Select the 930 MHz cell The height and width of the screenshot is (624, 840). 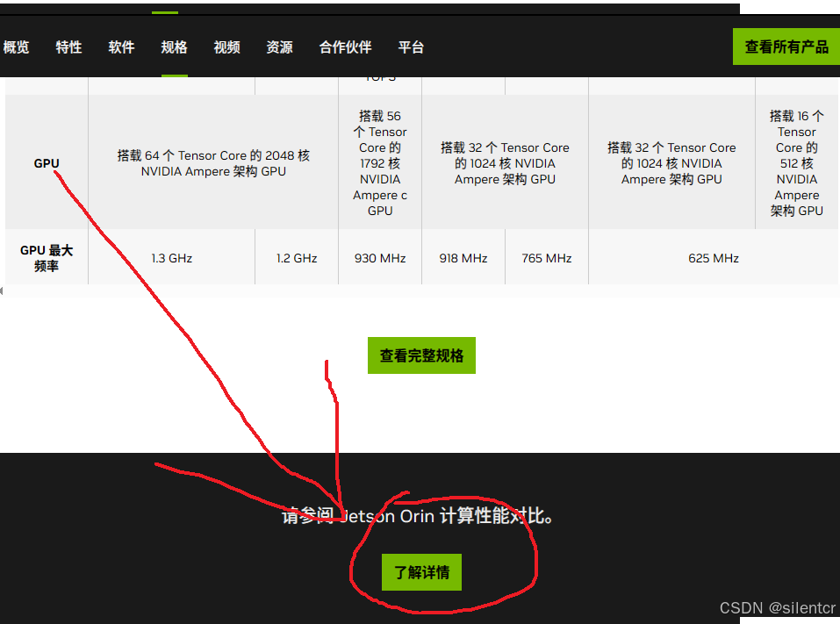pyautogui.click(x=380, y=258)
